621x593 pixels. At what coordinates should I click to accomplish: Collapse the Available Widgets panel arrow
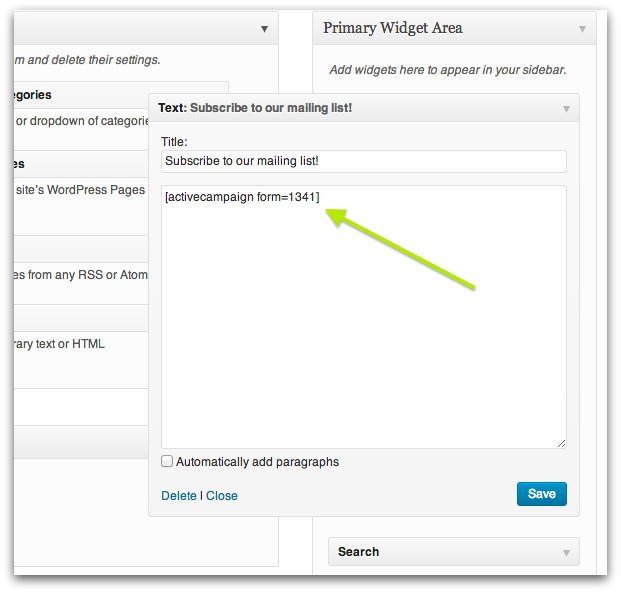tap(265, 29)
